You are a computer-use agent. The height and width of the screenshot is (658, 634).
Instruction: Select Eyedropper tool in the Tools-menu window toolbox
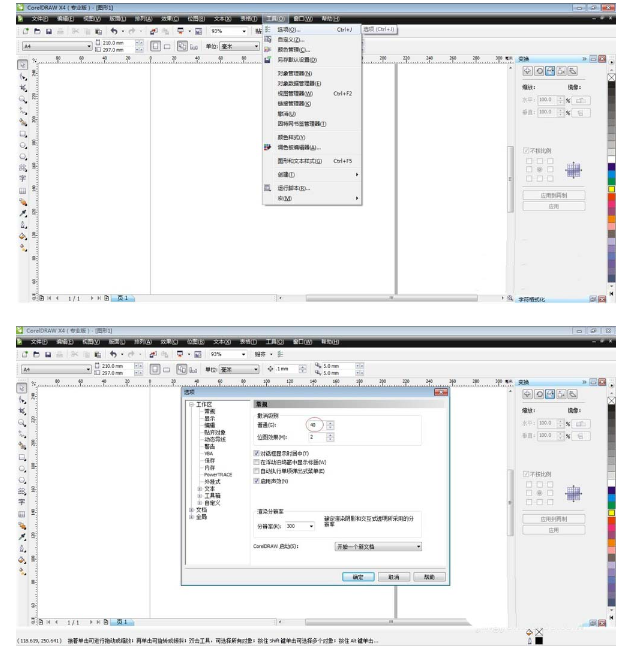tap(23, 213)
